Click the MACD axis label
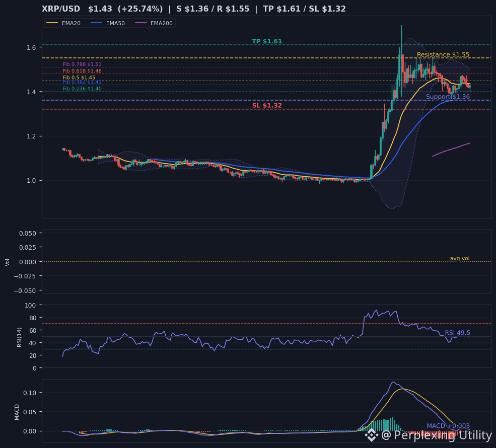This screenshot has width=496, height=448. coord(17,412)
